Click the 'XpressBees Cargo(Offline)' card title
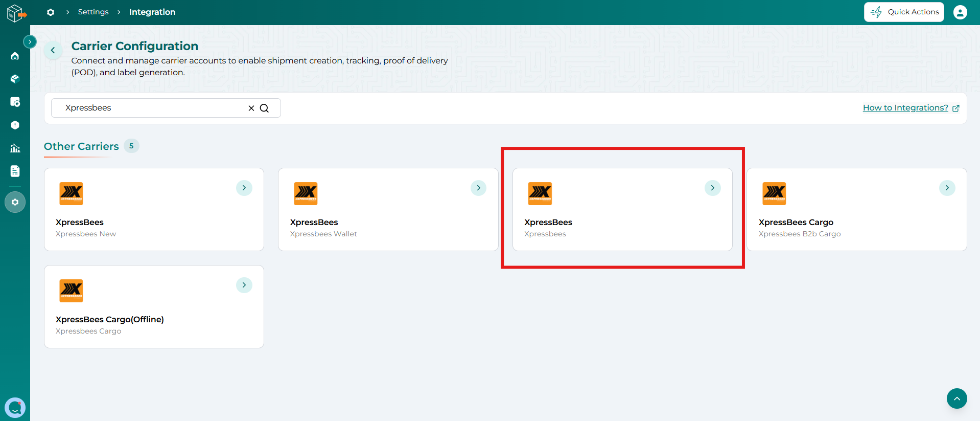This screenshot has height=421, width=980. pos(110,319)
